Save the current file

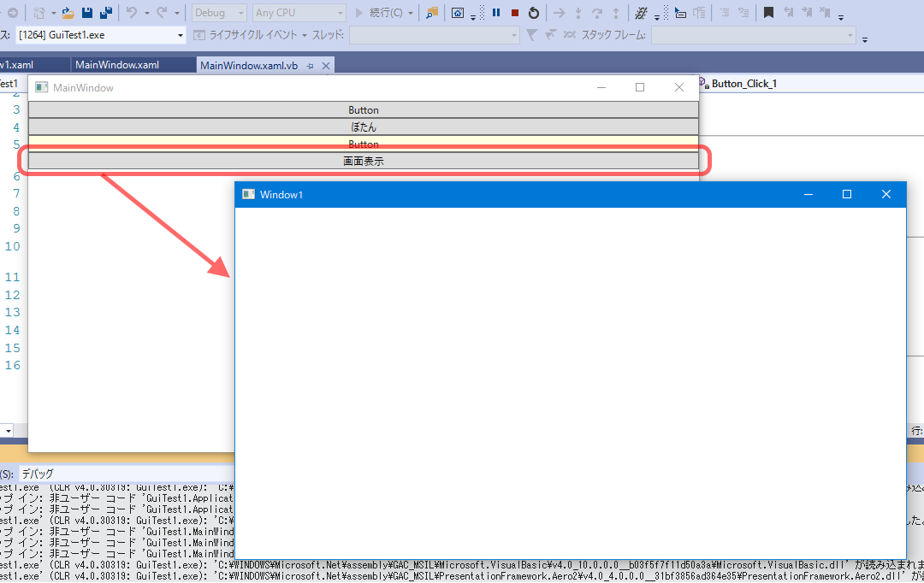[x=87, y=12]
